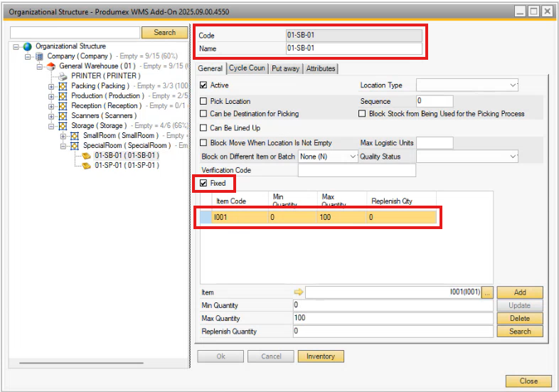Click the Inventory button

click(x=321, y=356)
